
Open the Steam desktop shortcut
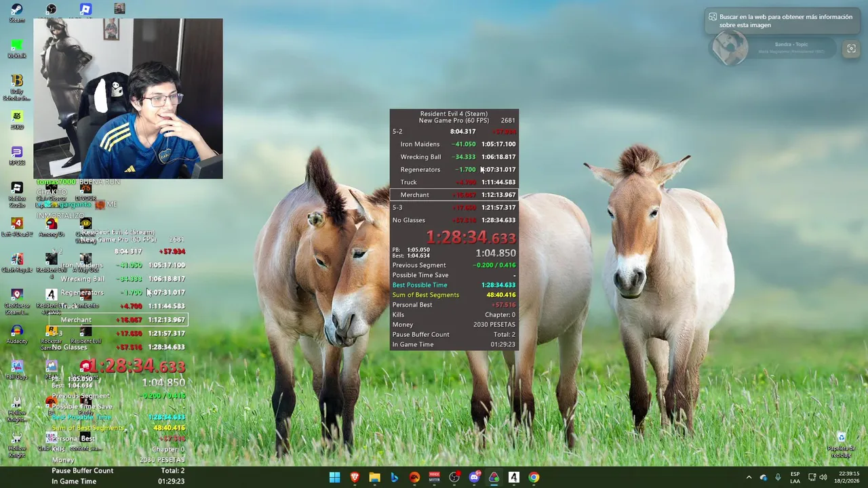tap(17, 12)
